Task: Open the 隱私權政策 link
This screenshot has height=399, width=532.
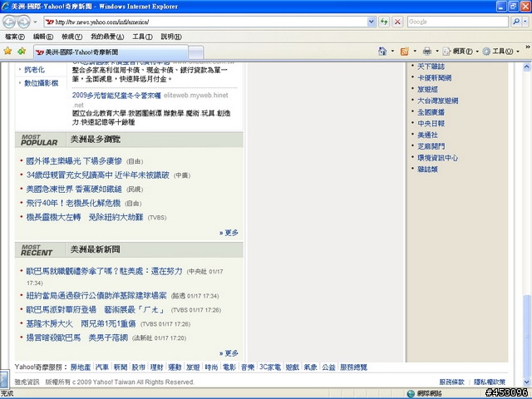Action: point(490,382)
